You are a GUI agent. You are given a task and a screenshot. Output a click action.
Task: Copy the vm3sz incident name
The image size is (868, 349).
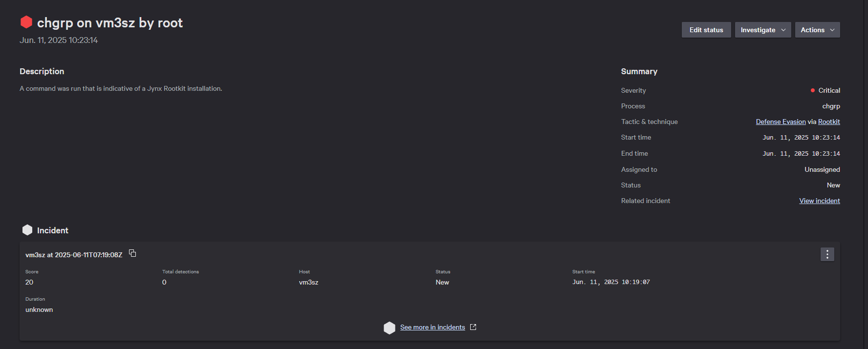pyautogui.click(x=132, y=253)
